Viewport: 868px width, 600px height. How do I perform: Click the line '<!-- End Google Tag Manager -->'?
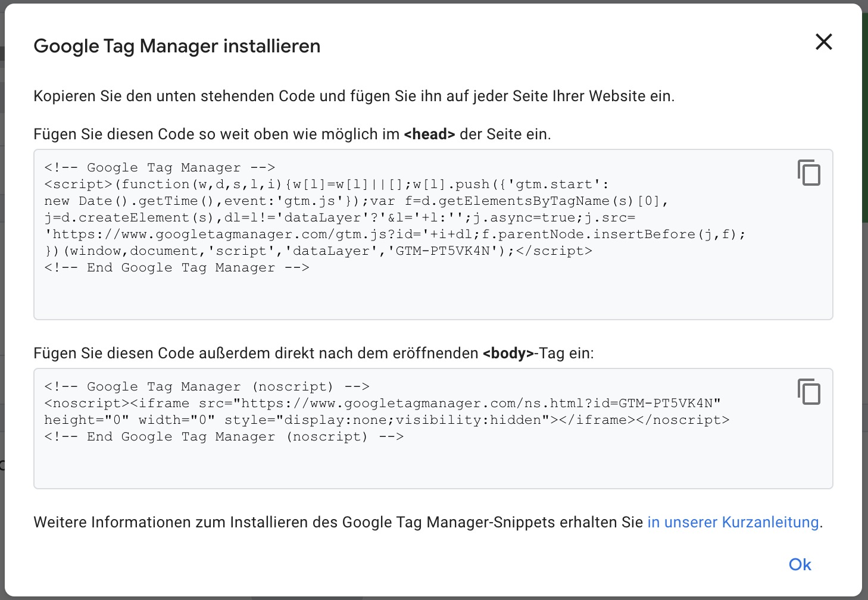(x=177, y=267)
